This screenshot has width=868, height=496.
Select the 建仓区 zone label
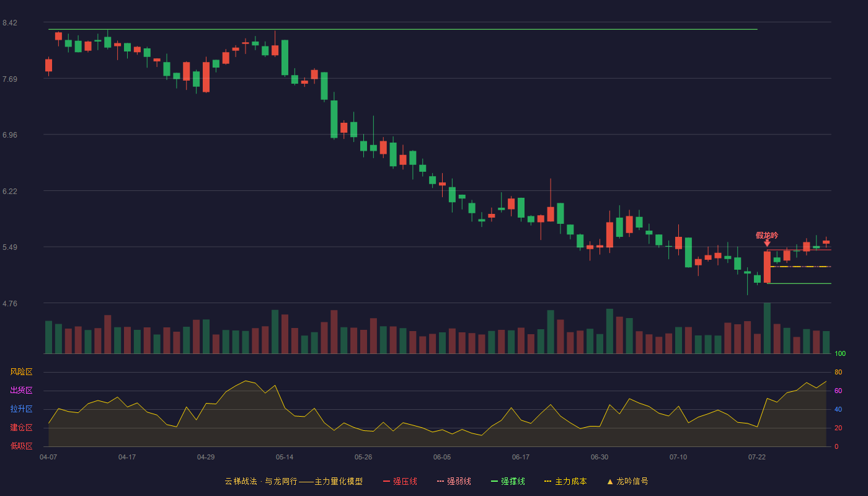click(21, 428)
